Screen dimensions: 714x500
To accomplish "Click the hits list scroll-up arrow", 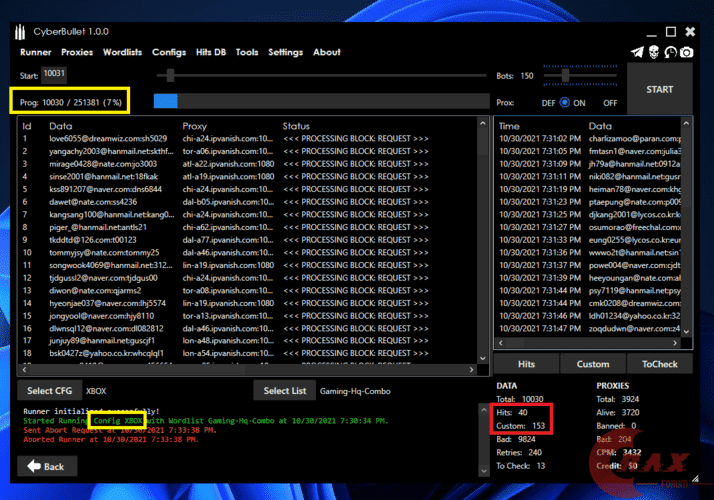I will tap(686, 123).
